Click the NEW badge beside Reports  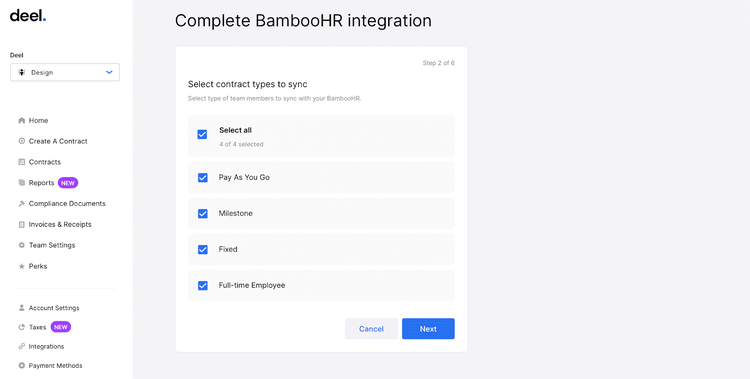(68, 183)
